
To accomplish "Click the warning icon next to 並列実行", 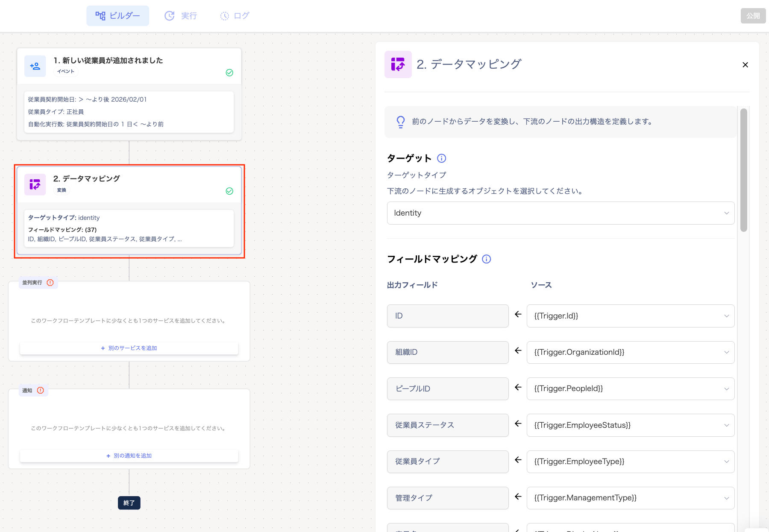I will (x=50, y=283).
